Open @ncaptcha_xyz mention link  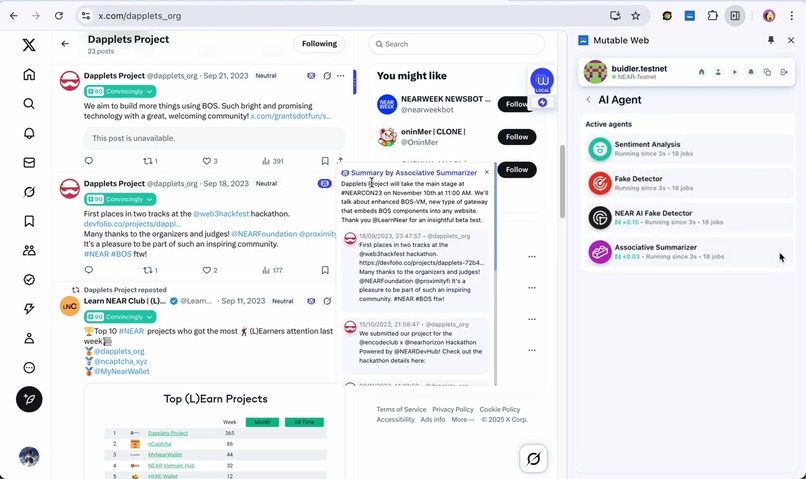[x=120, y=361]
